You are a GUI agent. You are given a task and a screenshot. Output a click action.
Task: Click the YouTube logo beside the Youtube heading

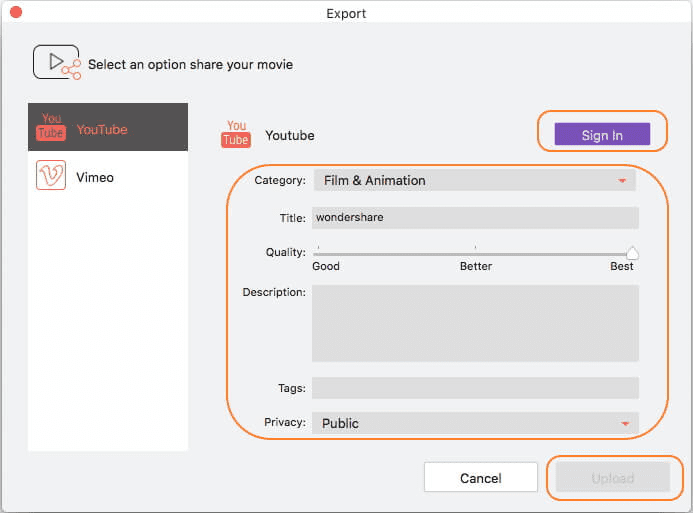point(236,134)
